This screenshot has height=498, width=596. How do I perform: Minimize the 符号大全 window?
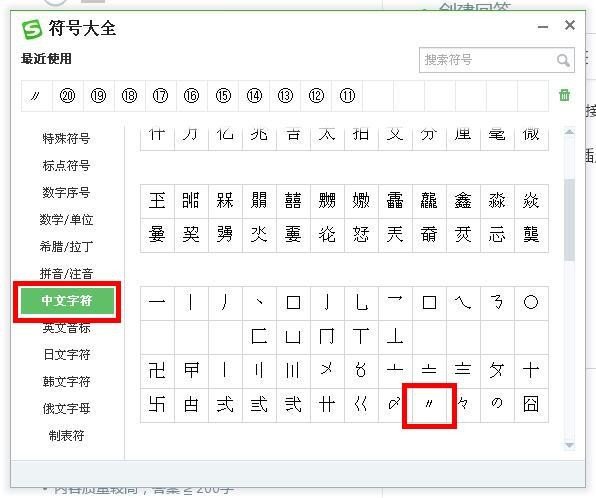543,27
